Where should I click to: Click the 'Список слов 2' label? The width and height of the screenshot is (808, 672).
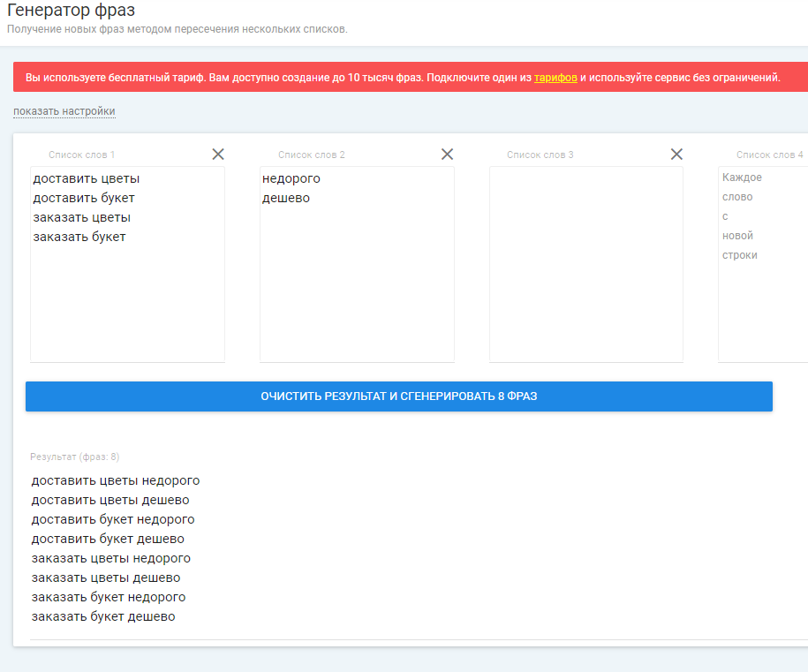click(x=311, y=155)
